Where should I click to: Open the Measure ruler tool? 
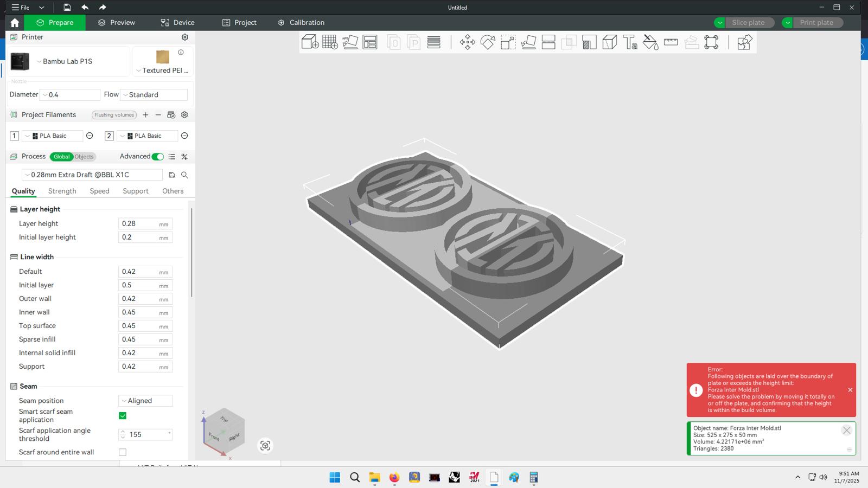pos(671,42)
